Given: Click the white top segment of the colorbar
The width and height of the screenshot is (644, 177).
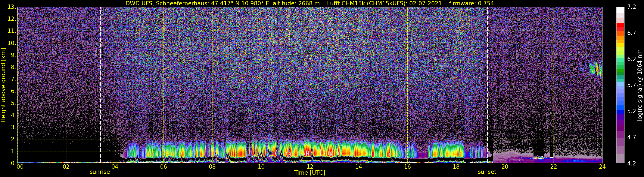Looking at the screenshot, I should pos(620,9).
